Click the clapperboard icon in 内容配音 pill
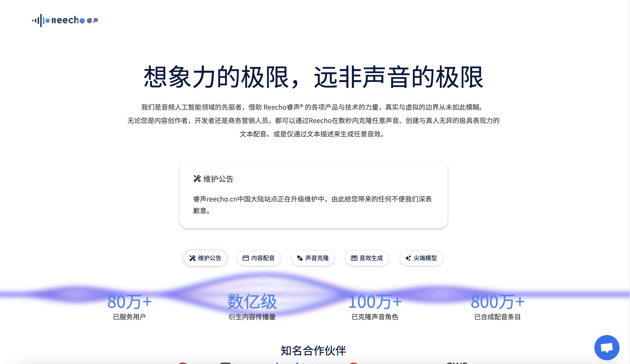The image size is (630, 364). click(x=246, y=258)
